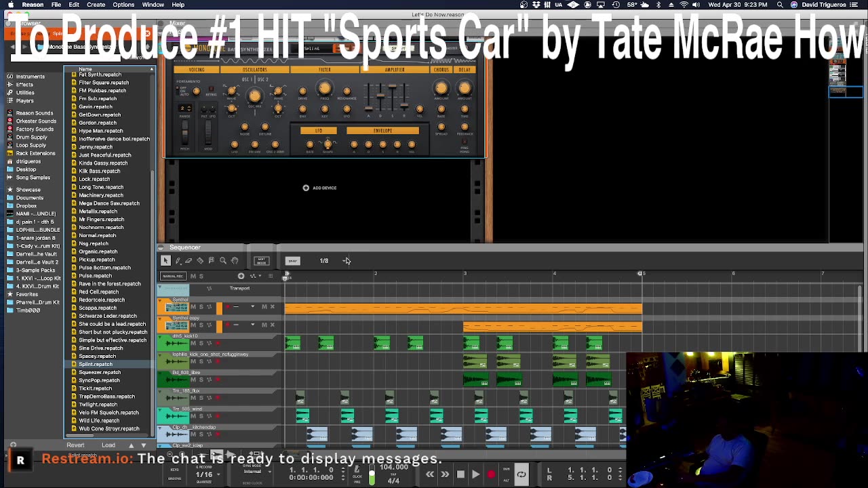Mute the Synthol track
This screenshot has width=868, height=488.
[193, 307]
